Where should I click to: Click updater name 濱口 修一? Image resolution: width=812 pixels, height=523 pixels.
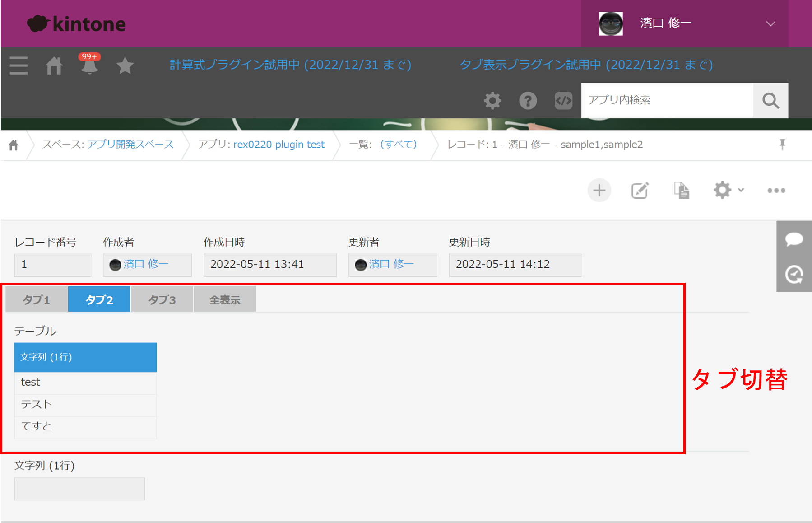[391, 264]
